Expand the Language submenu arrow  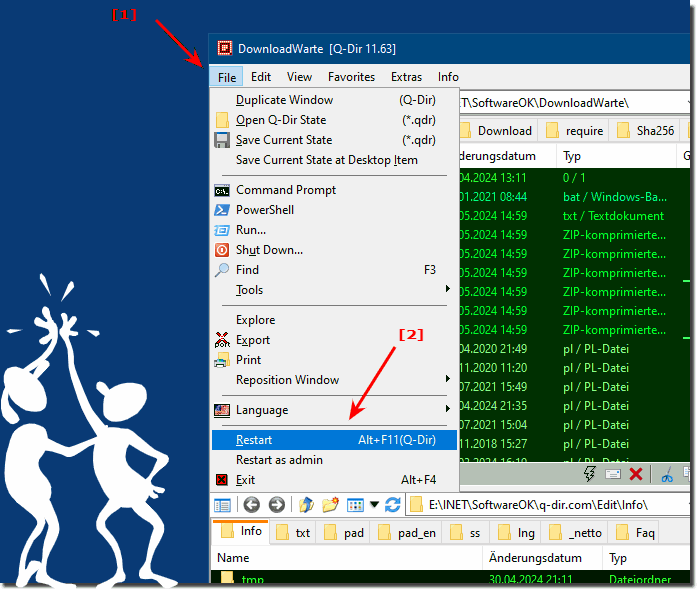tap(448, 409)
